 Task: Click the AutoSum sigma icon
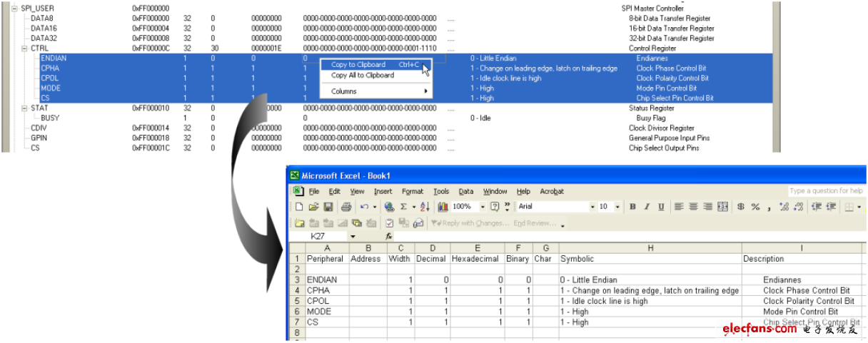(x=403, y=207)
